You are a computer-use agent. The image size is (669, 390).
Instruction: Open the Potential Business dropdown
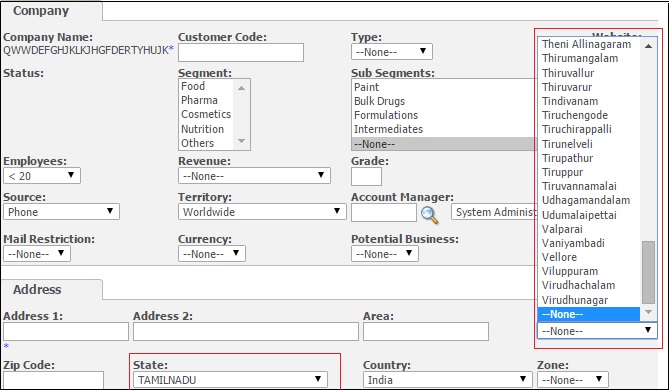click(x=385, y=254)
